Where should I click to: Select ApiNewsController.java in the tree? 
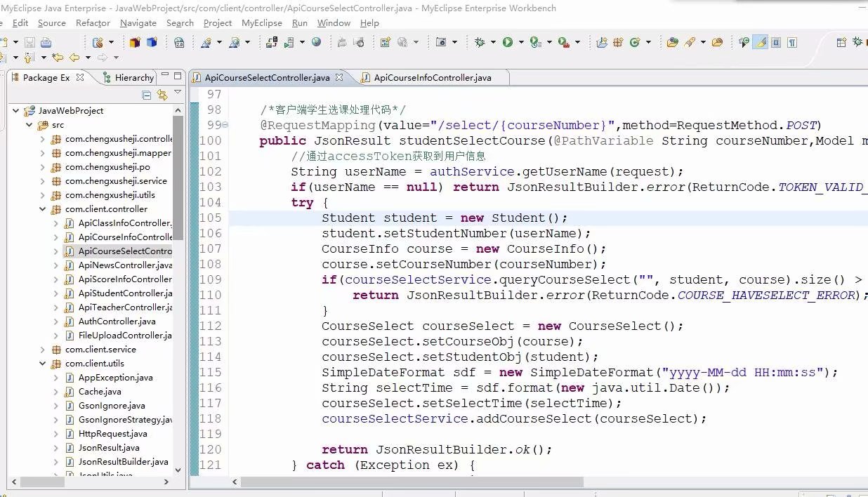[x=125, y=265]
